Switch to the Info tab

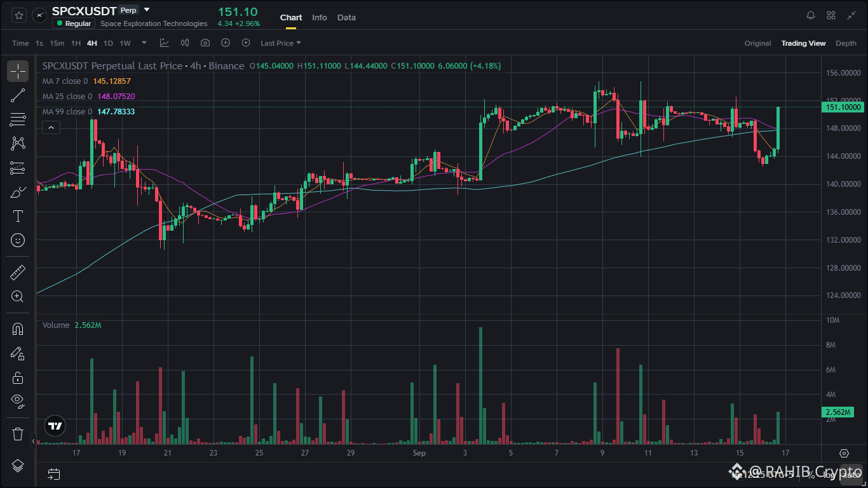[x=320, y=17]
